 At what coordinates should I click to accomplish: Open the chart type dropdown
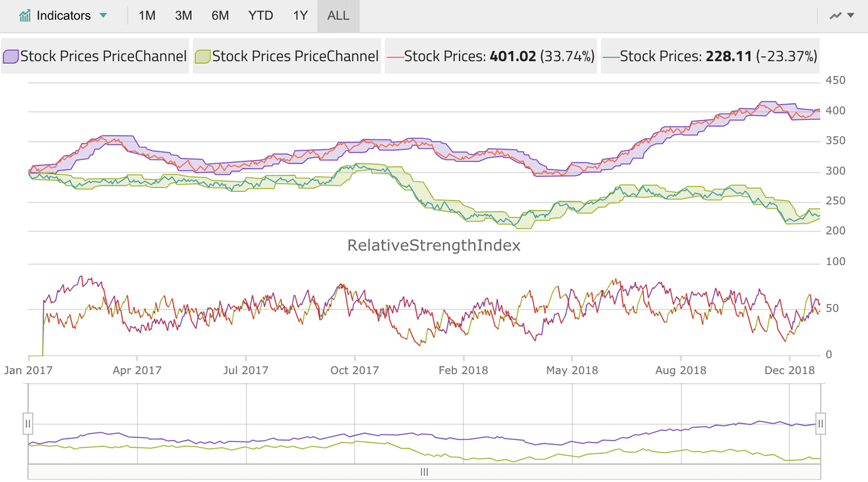pyautogui.click(x=842, y=16)
